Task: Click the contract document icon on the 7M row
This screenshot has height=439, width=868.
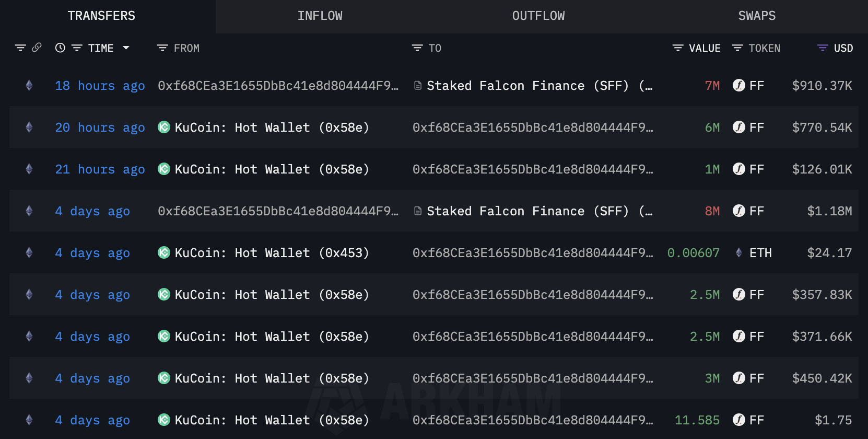Action: (417, 85)
